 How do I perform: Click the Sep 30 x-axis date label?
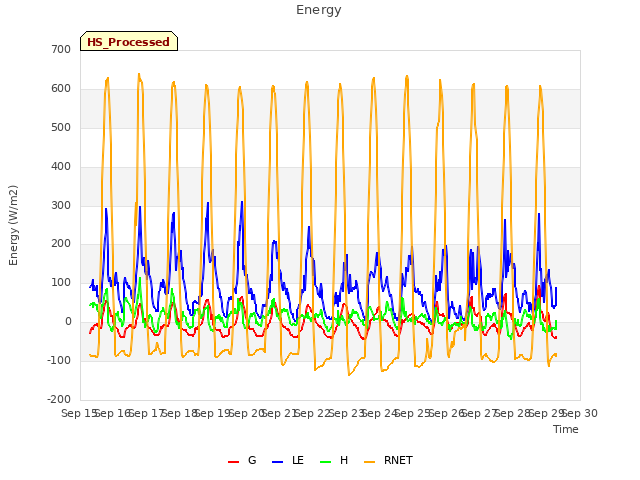coord(580,413)
